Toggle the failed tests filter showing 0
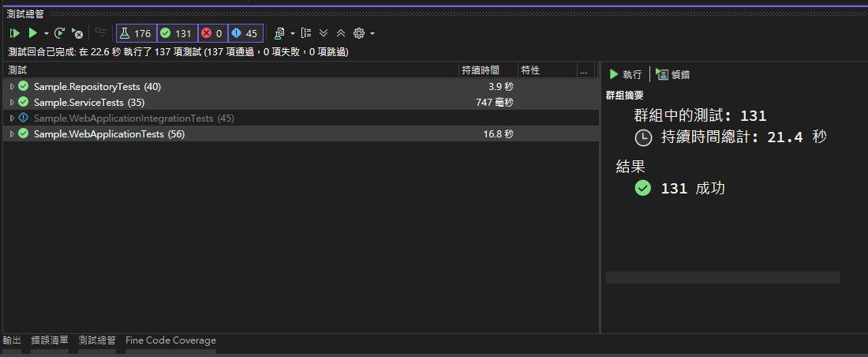868x357 pixels. tap(211, 33)
